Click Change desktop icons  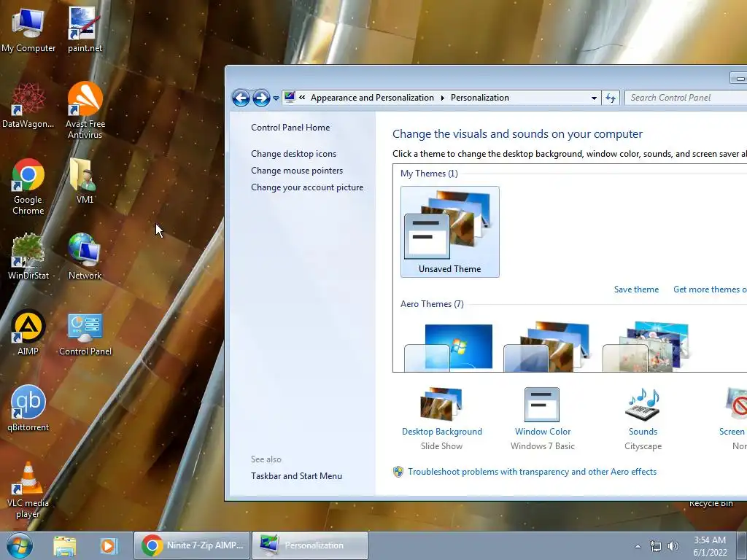[293, 154]
